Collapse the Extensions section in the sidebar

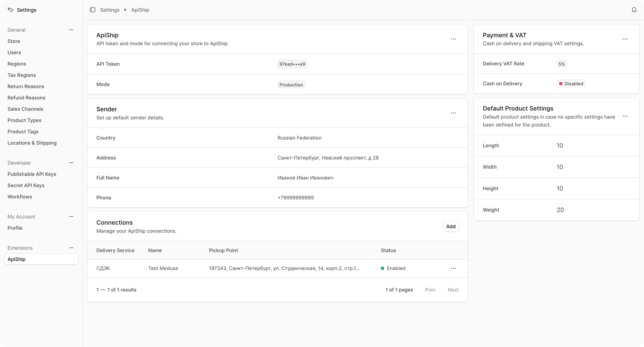click(x=71, y=248)
